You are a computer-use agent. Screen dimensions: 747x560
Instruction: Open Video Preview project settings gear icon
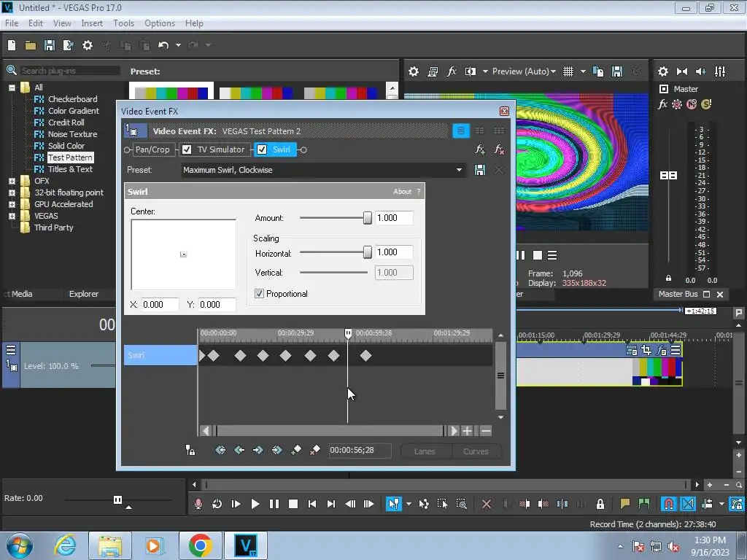coord(414,71)
